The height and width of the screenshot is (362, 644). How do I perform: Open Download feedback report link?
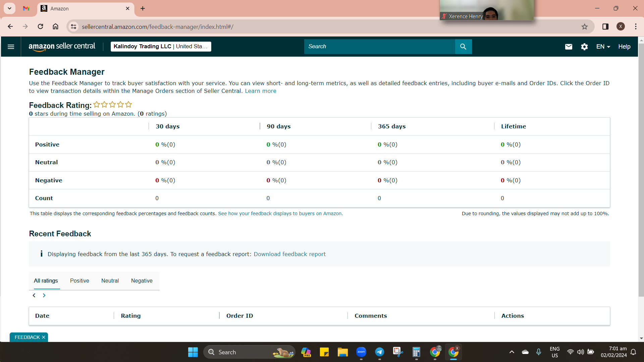pyautogui.click(x=289, y=254)
